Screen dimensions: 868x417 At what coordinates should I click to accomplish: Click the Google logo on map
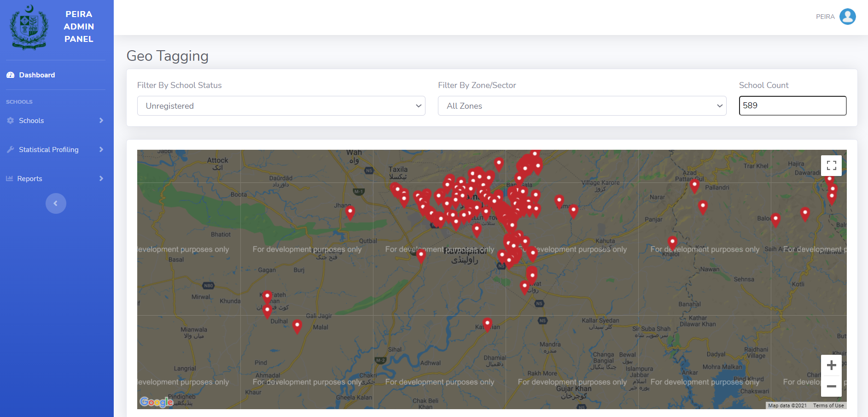pos(156,402)
